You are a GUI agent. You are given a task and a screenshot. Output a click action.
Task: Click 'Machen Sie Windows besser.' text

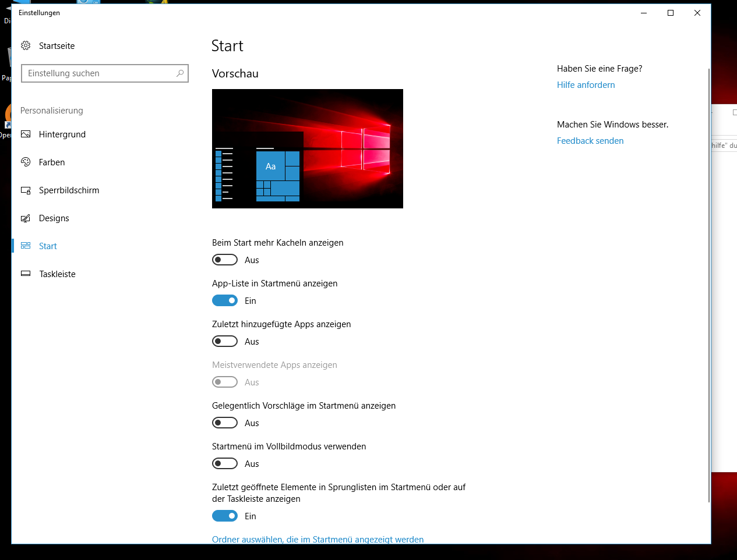coord(613,125)
